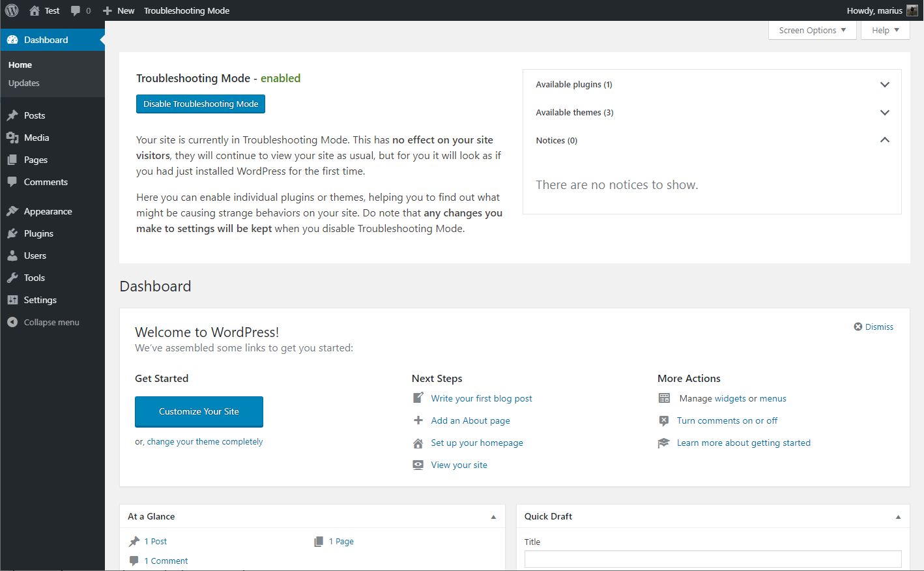Open the Plugins menu in sidebar
The height and width of the screenshot is (571, 924).
click(38, 233)
